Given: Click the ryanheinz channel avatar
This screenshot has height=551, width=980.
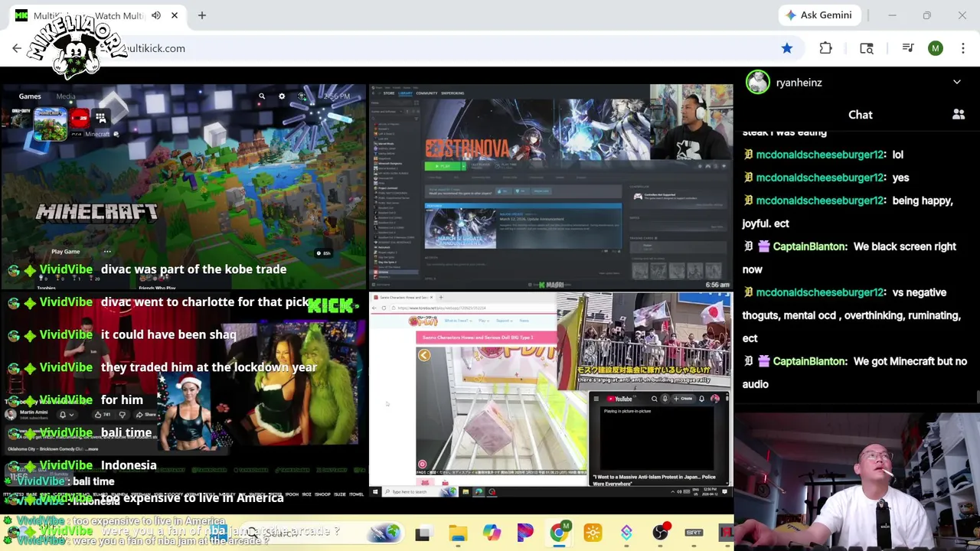Looking at the screenshot, I should coord(758,82).
